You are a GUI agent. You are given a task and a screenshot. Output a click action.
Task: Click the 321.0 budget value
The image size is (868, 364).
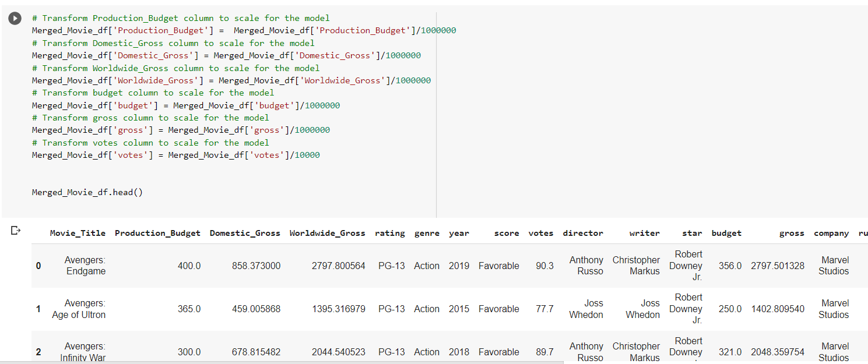coord(730,352)
